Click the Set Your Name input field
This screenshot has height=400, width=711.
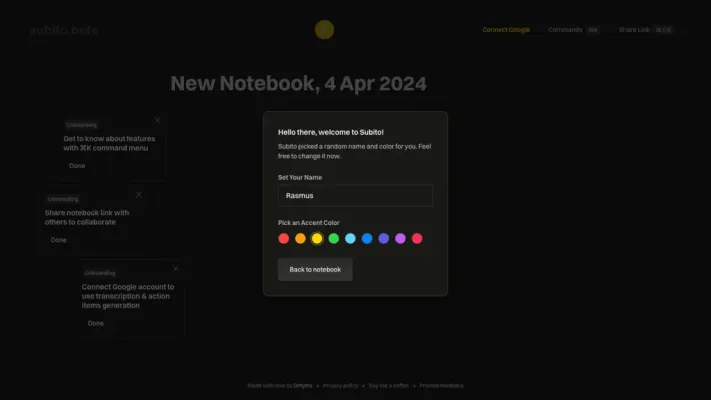[355, 195]
